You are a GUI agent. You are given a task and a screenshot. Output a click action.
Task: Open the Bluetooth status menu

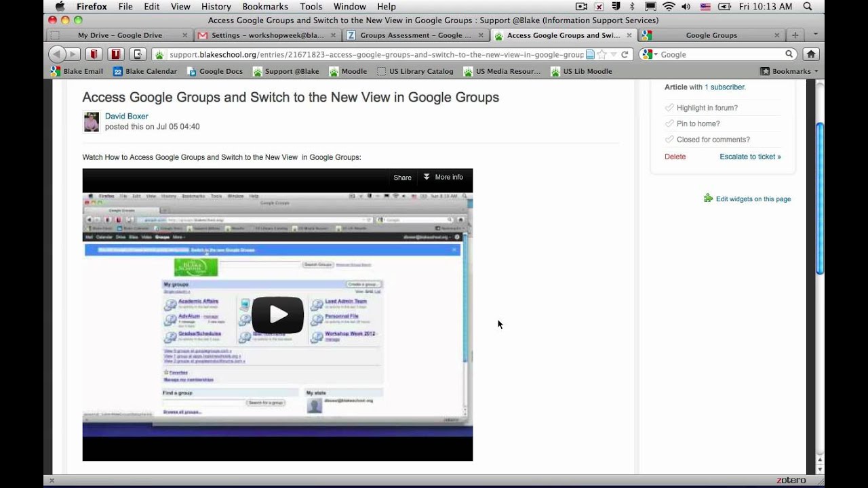pyautogui.click(x=632, y=7)
